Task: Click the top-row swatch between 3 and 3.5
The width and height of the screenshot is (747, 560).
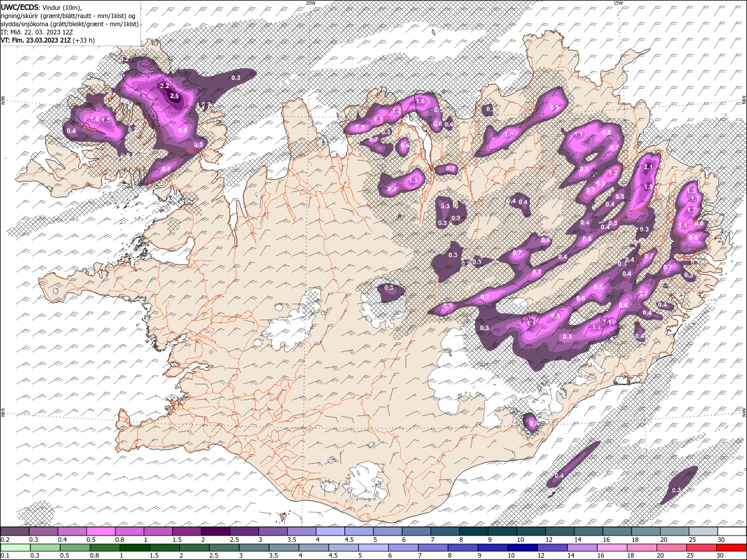Action: [273, 531]
